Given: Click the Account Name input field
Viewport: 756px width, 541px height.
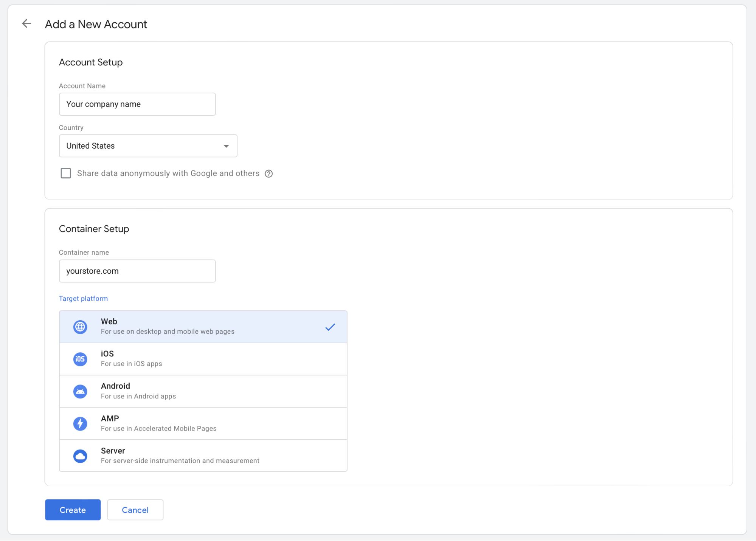Looking at the screenshot, I should point(137,104).
